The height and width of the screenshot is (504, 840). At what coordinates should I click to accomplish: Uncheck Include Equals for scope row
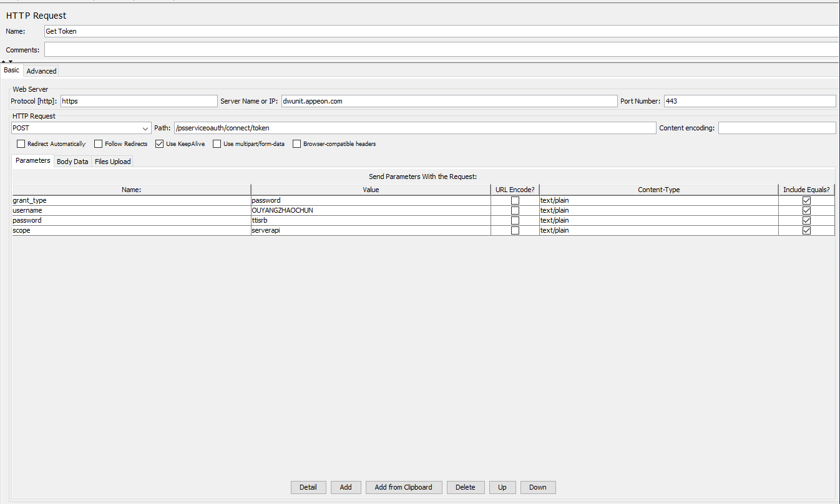point(806,231)
